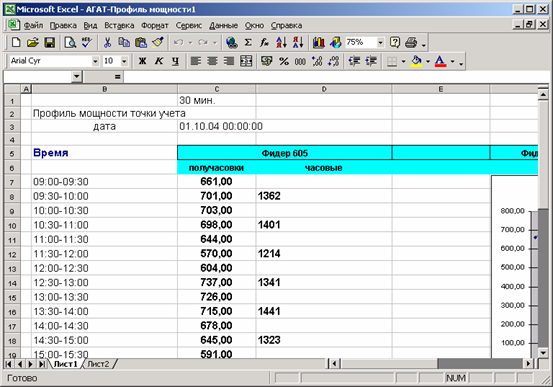Click the printer icon in the toolbar

pos(411,43)
